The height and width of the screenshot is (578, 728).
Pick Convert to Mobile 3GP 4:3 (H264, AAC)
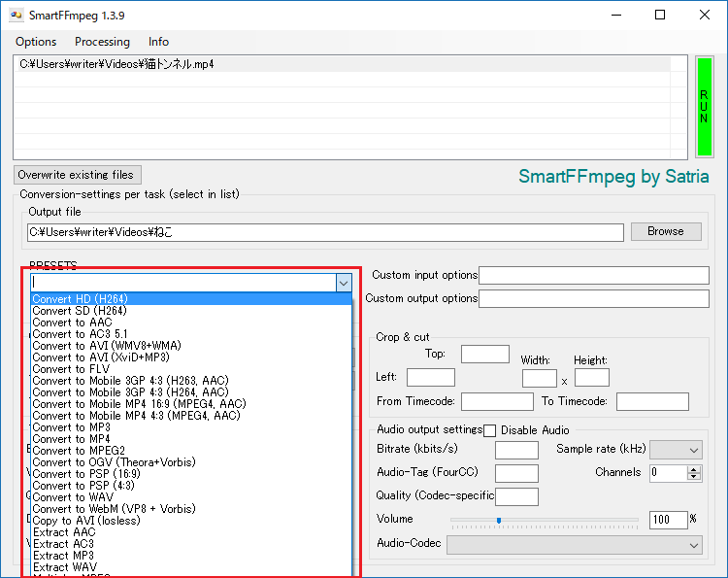(x=191, y=392)
